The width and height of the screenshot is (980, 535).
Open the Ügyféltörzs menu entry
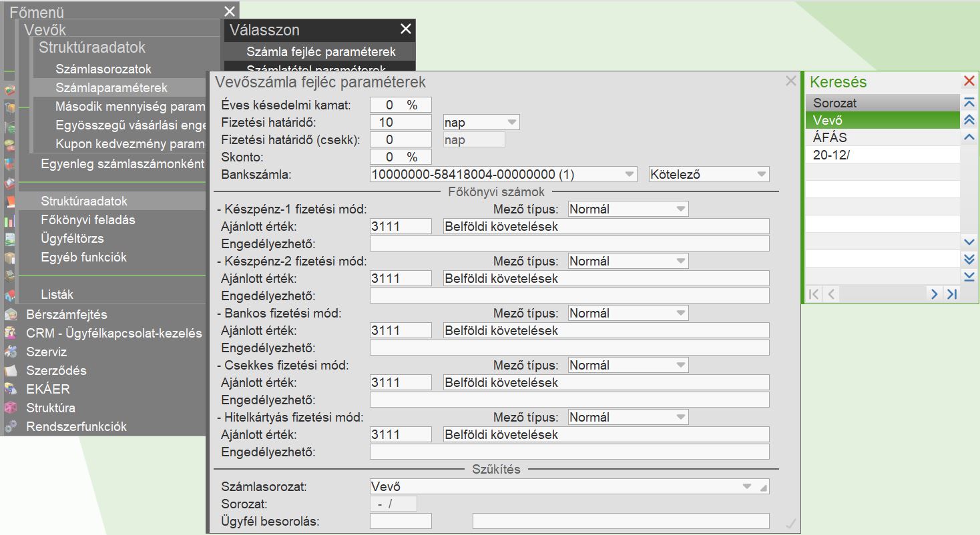(x=72, y=239)
